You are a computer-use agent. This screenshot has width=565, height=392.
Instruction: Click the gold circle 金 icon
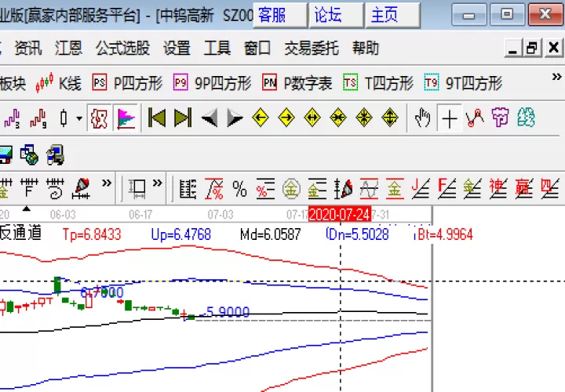point(291,189)
